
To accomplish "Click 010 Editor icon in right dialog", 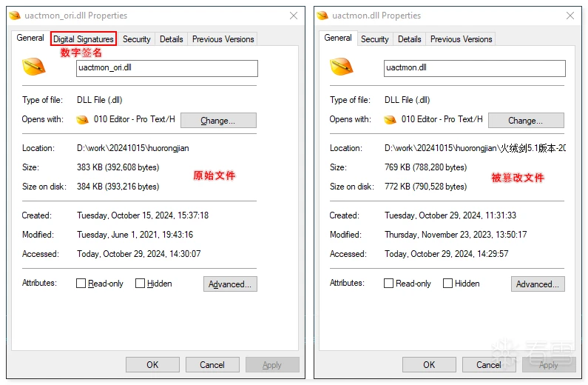I will coord(390,120).
